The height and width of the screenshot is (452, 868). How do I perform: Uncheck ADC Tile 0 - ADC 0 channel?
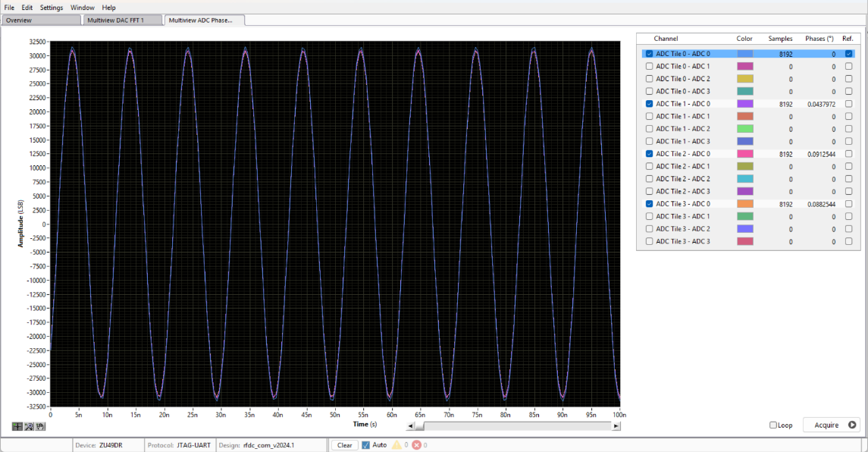tap(650, 54)
